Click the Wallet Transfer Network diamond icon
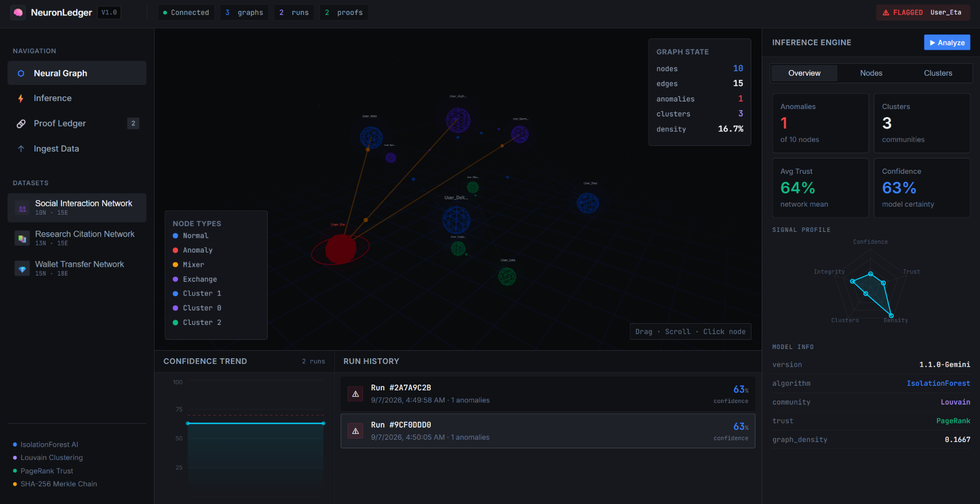Image resolution: width=980 pixels, height=504 pixels. 22,269
